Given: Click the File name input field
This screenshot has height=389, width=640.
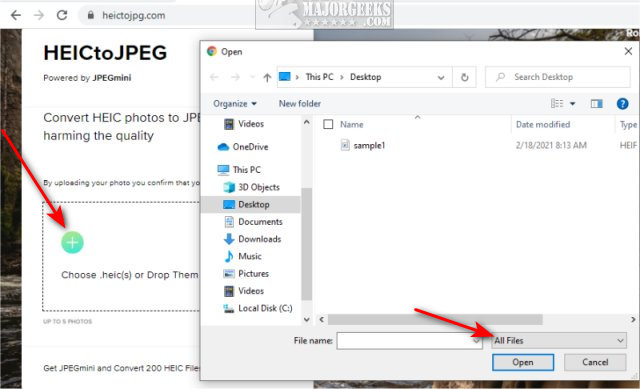Looking at the screenshot, I should pyautogui.click(x=410, y=340).
